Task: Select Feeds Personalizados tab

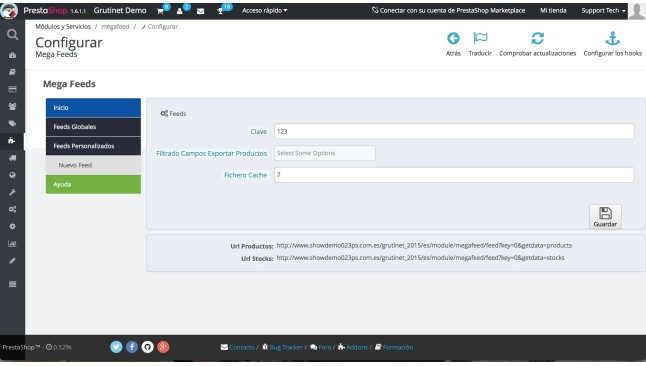Action: (93, 146)
